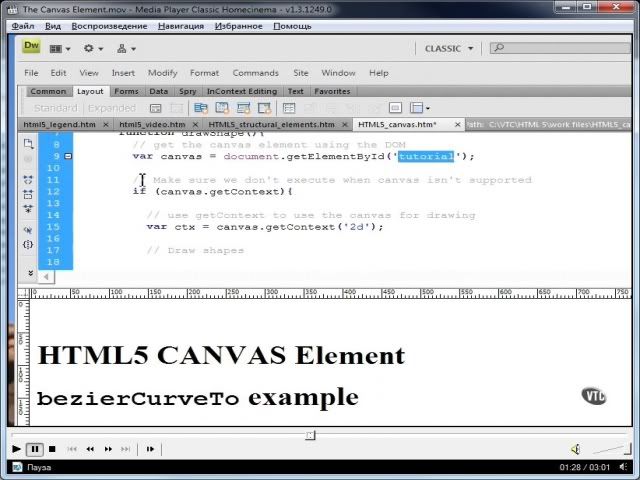
Task: Switch to the Forms insert tab
Action: tap(126, 91)
